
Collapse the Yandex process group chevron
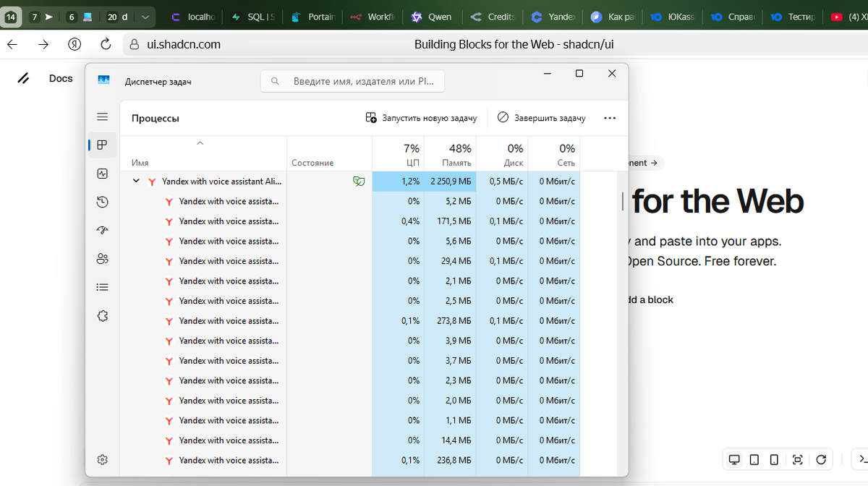(136, 182)
